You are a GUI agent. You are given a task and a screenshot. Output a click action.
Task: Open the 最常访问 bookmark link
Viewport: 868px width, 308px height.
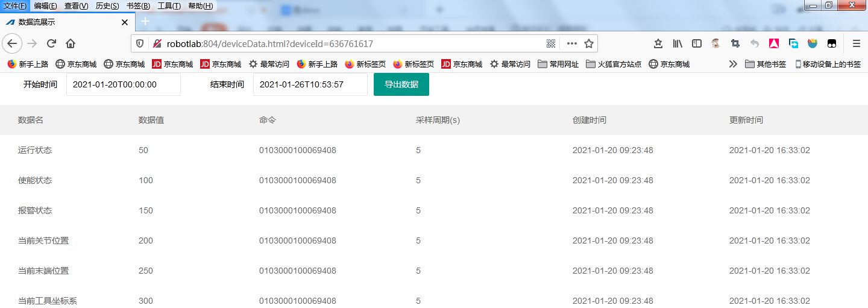pyautogui.click(x=269, y=64)
